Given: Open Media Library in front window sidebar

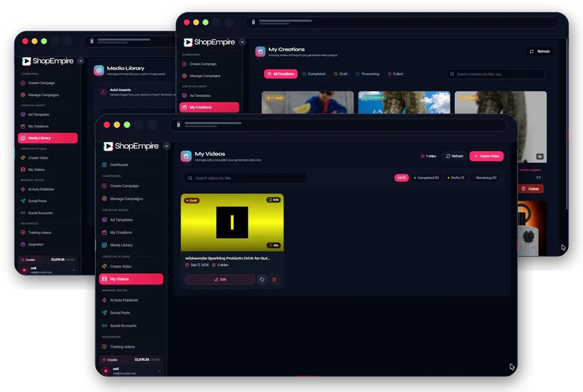Looking at the screenshot, I should 121,245.
